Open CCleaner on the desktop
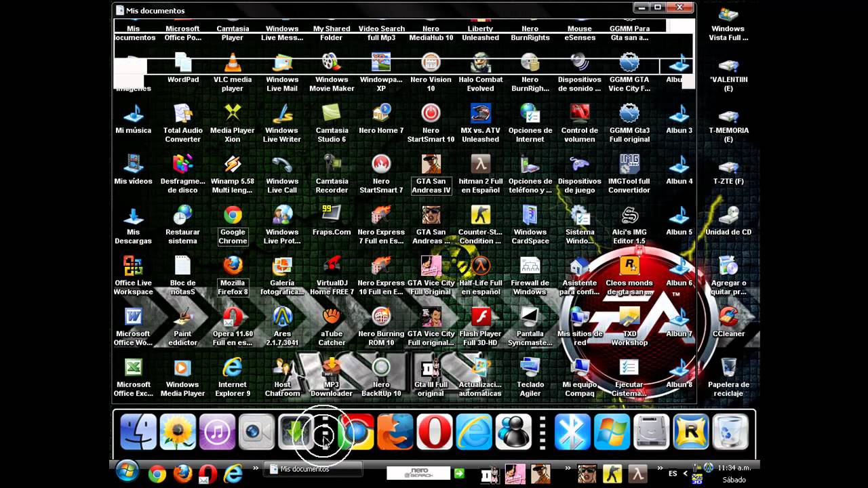The height and width of the screenshot is (488, 868). point(728,322)
